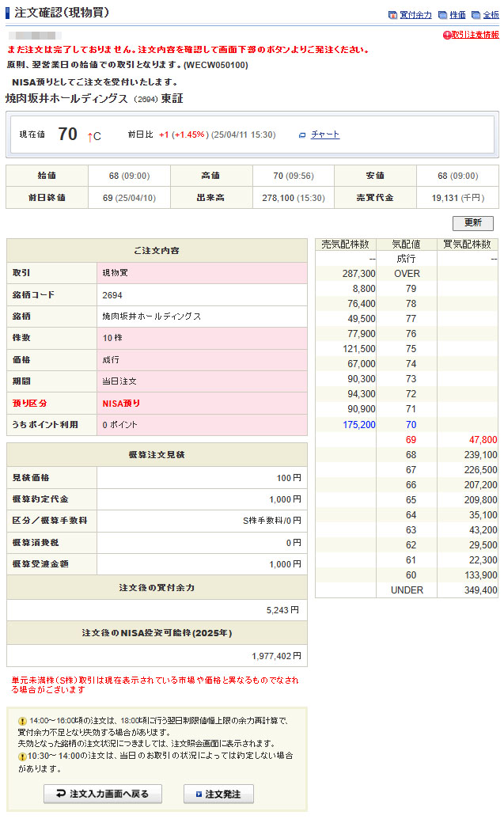Open the チャート link
This screenshot has width=504, height=819.
pos(325,135)
